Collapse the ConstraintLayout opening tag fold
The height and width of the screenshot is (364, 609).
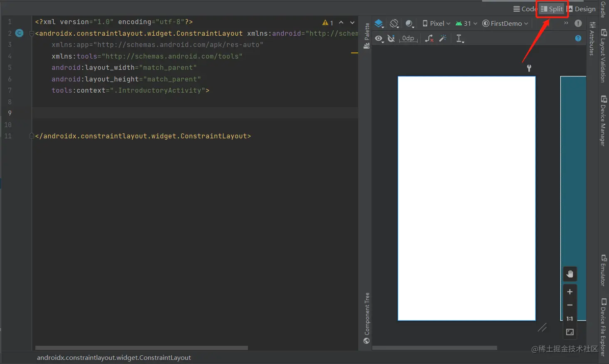pos(32,34)
